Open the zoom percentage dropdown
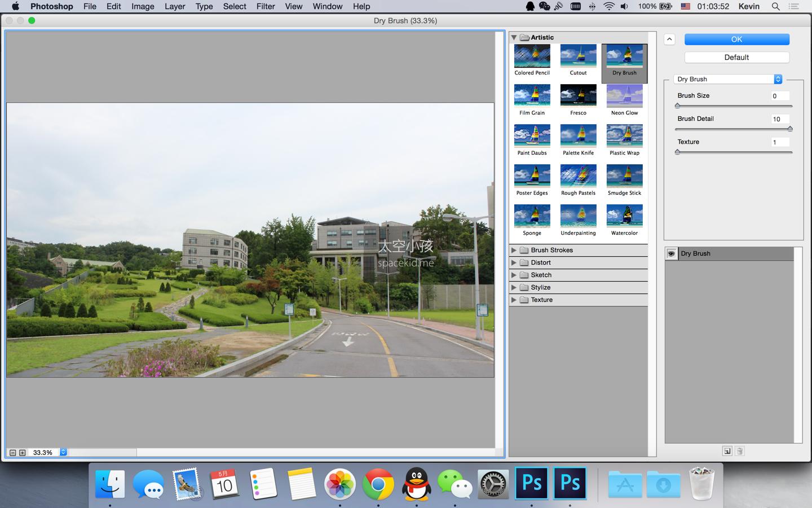The height and width of the screenshot is (508, 812). [63, 452]
